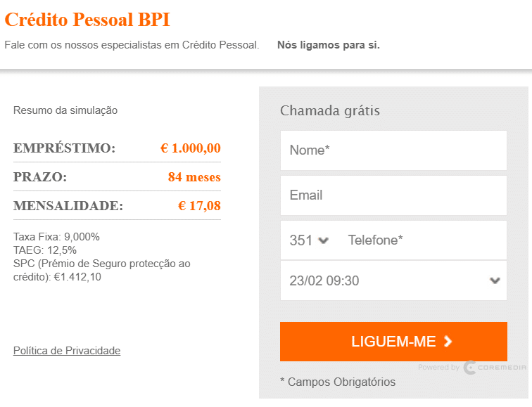Click the Chamada grátis form title
The height and width of the screenshot is (407, 532).
(x=330, y=110)
